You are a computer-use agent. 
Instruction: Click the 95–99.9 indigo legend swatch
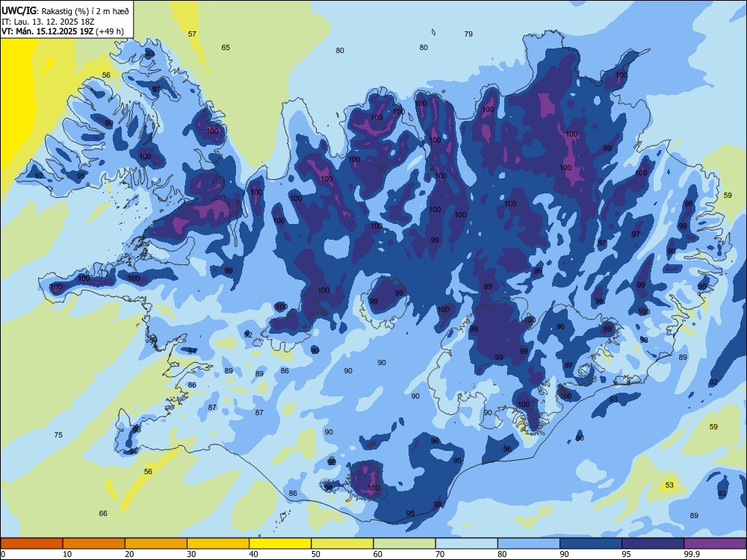(x=653, y=544)
